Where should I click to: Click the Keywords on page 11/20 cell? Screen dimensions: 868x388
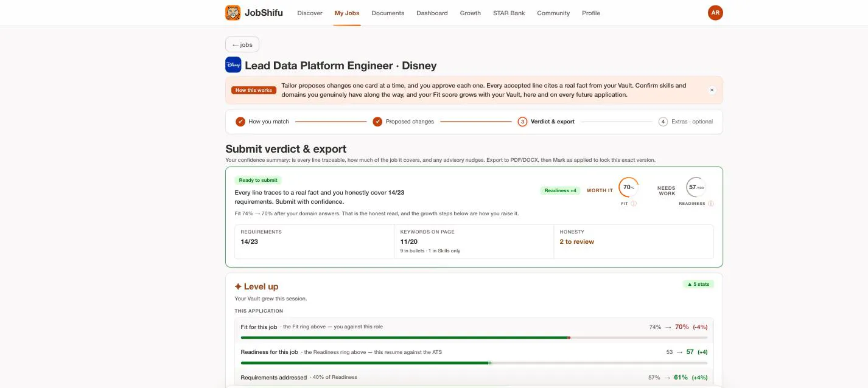tap(474, 241)
